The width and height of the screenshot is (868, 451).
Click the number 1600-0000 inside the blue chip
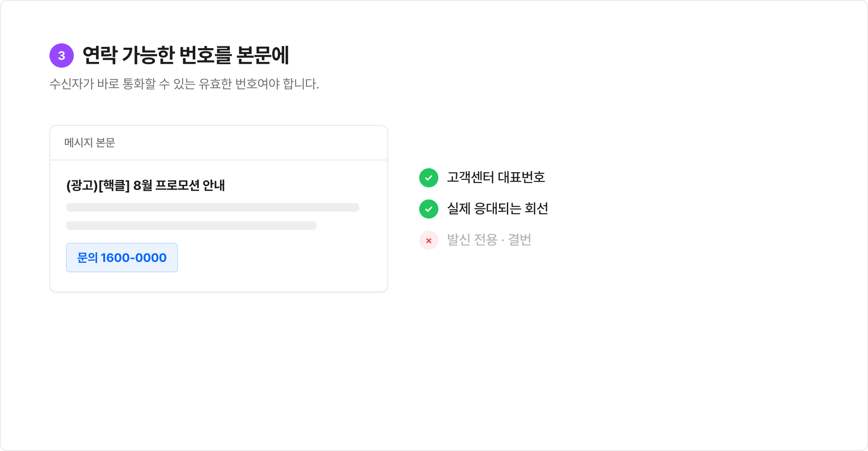(134, 258)
